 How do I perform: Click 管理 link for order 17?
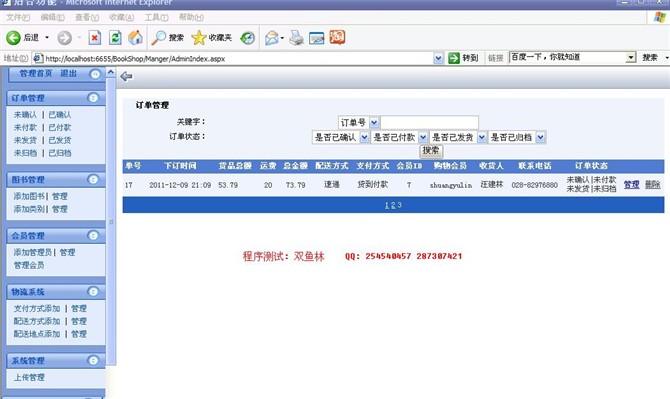632,185
